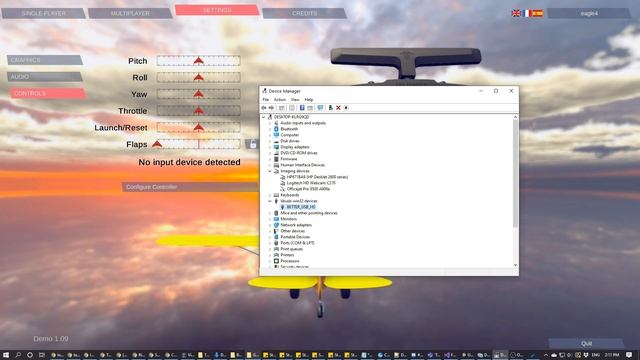The image size is (640, 360).
Task: Click the Print queues label
Action: pyautogui.click(x=291, y=249)
